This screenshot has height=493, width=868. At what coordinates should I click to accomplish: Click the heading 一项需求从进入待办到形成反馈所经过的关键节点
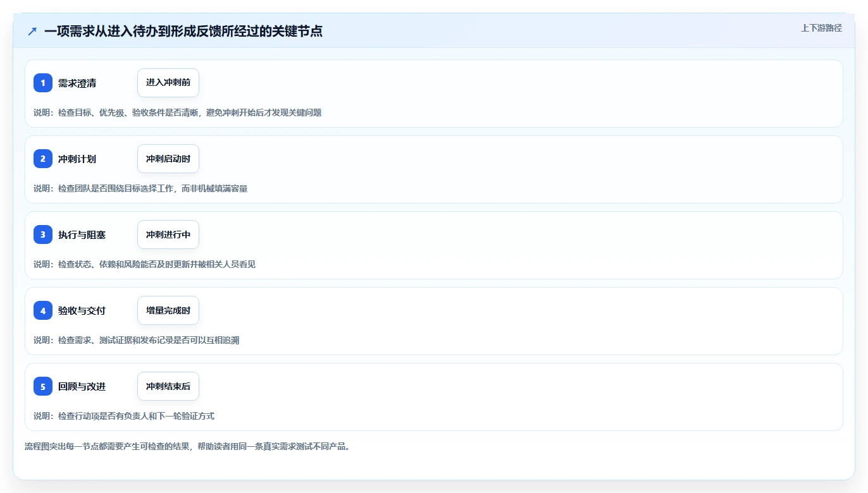(x=183, y=31)
